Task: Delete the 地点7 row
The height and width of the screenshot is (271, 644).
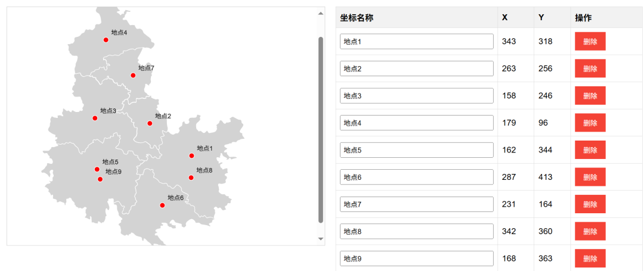Action: 590,204
